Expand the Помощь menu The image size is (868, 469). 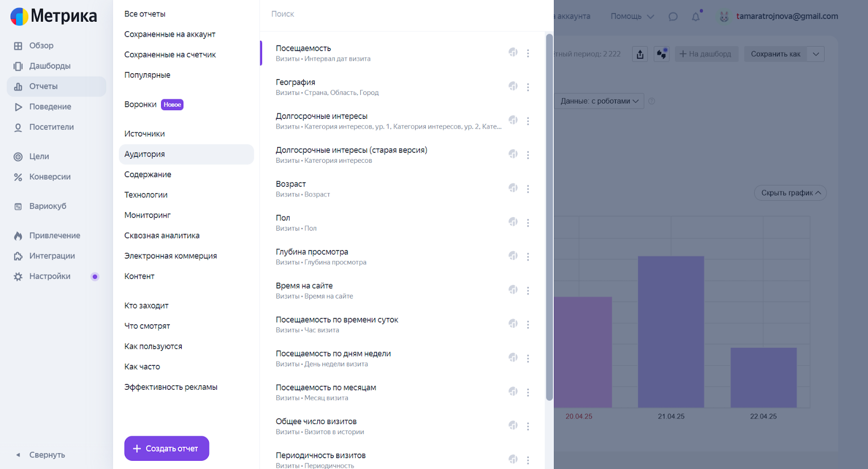point(632,16)
